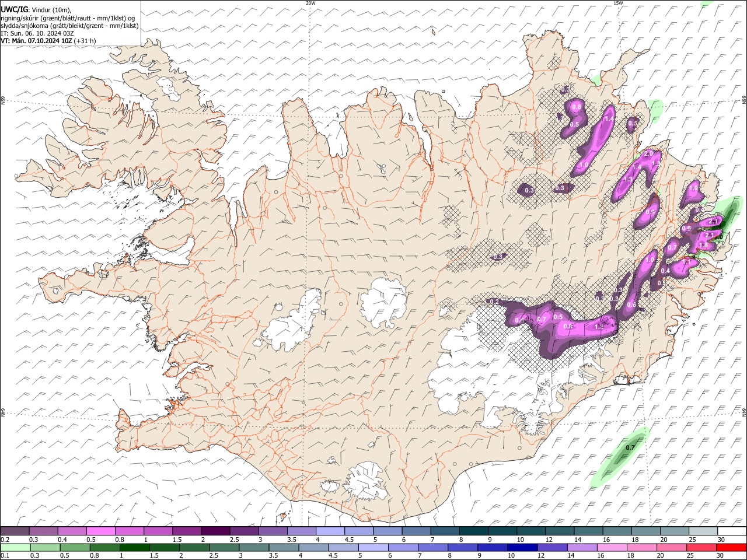
Task: Click the '25' label in the rain legend
Action: pyautogui.click(x=692, y=556)
